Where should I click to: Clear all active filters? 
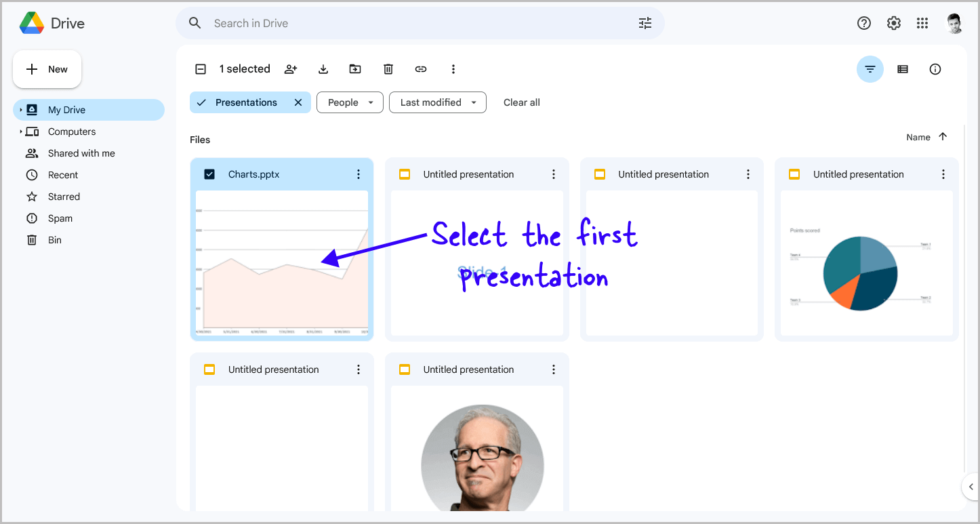pos(521,102)
